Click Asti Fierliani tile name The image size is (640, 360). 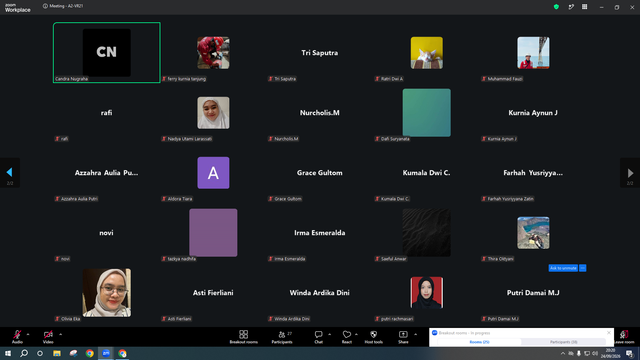(213, 293)
